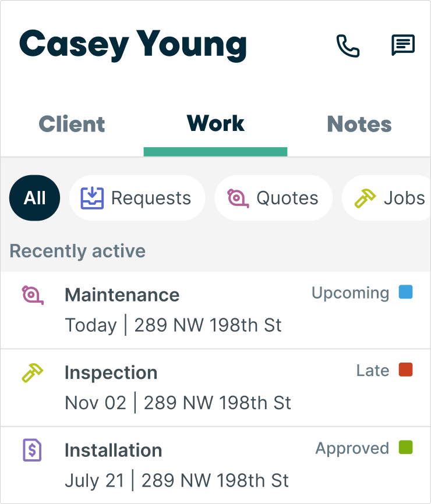Screen dimensions: 431x504
Task: Click the hammer icon in Jobs chip
Action: 365,198
